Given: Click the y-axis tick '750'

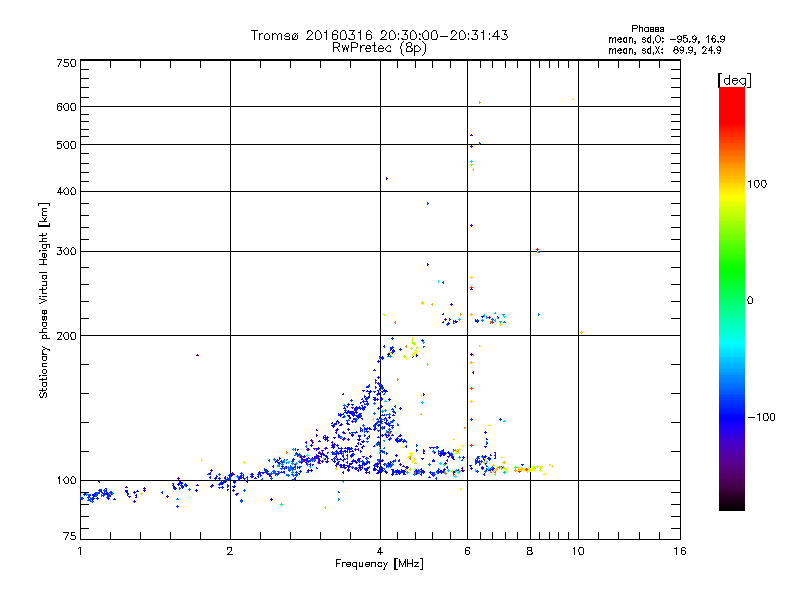Looking at the screenshot, I should point(66,63).
